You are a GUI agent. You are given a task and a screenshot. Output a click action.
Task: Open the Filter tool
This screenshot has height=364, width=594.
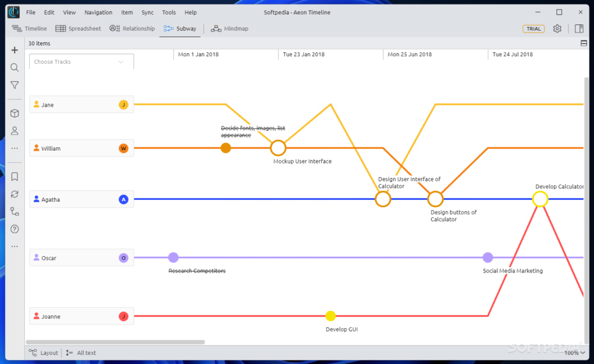click(x=14, y=85)
